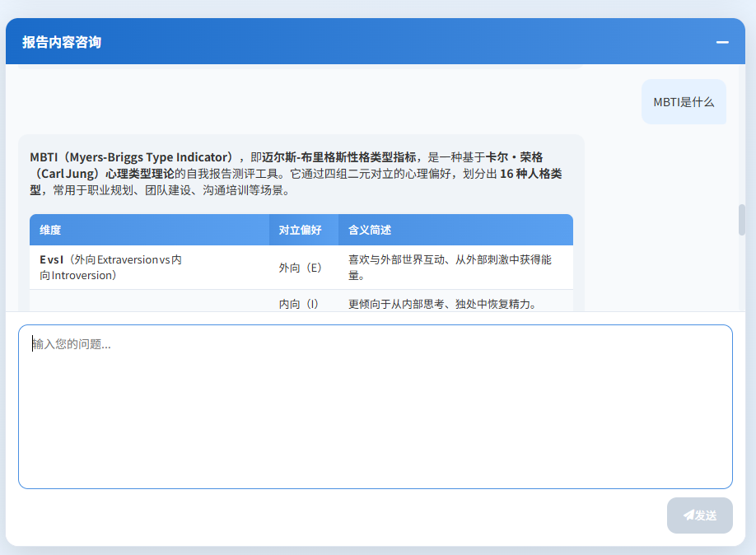Screen dimensions: 756x555
Task: Click the 含义简述 column header
Action: 370,231
